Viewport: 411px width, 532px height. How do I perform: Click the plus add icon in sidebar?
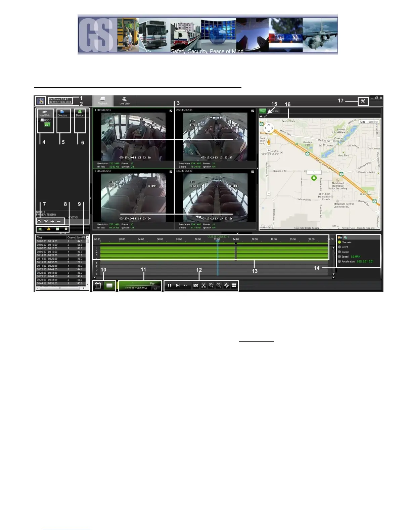pyautogui.click(x=52, y=222)
